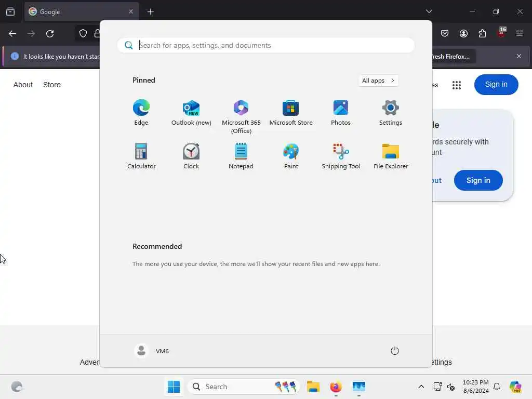The width and height of the screenshot is (532, 399).
Task: Click the extension icon with badge 16
Action: pos(501,33)
